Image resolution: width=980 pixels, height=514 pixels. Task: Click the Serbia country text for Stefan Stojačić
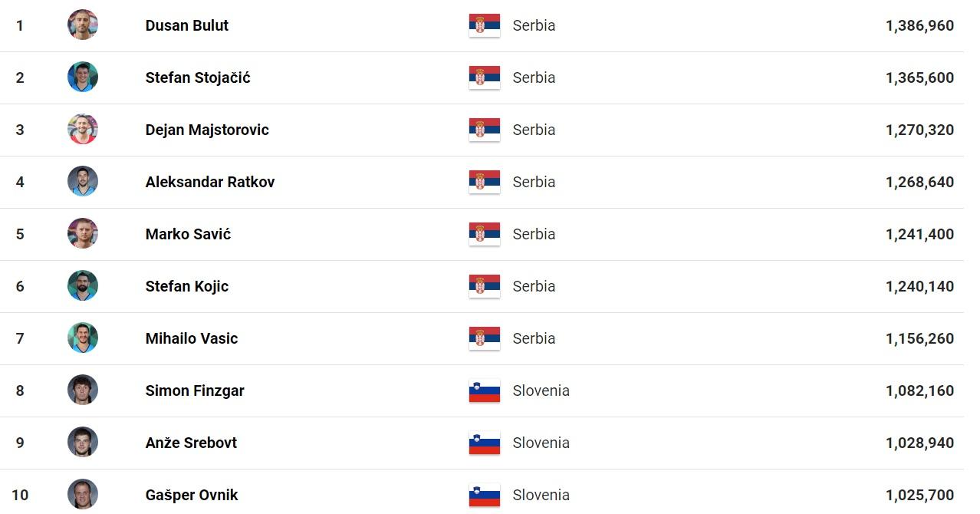coord(534,77)
